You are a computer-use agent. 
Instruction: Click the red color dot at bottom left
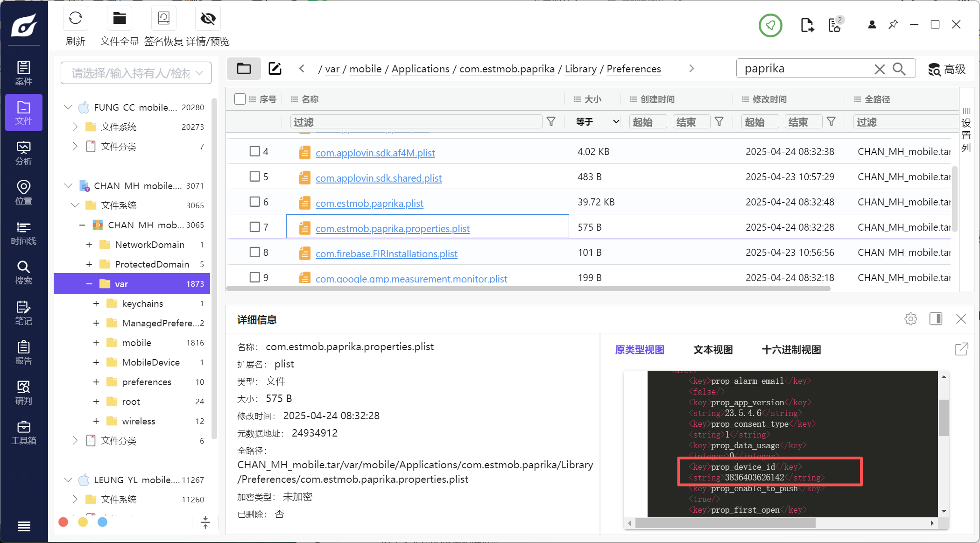[x=63, y=522]
